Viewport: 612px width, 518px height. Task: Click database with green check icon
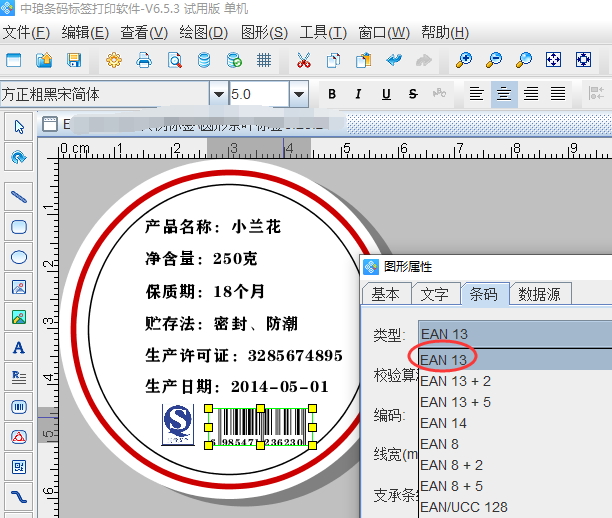pos(234,61)
